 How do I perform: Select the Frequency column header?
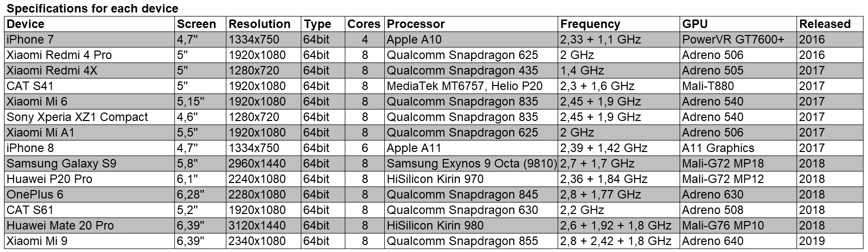click(x=590, y=24)
